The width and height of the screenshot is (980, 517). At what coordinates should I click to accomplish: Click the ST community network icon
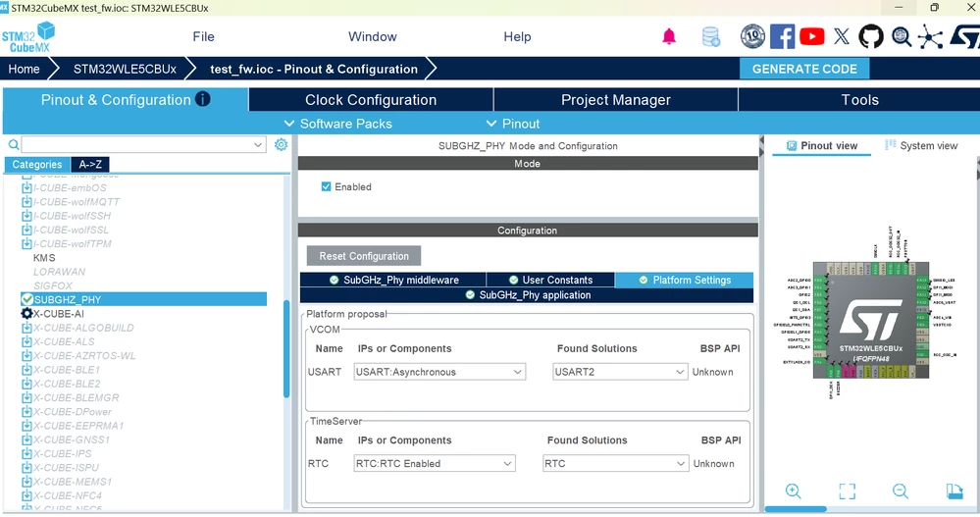point(930,37)
